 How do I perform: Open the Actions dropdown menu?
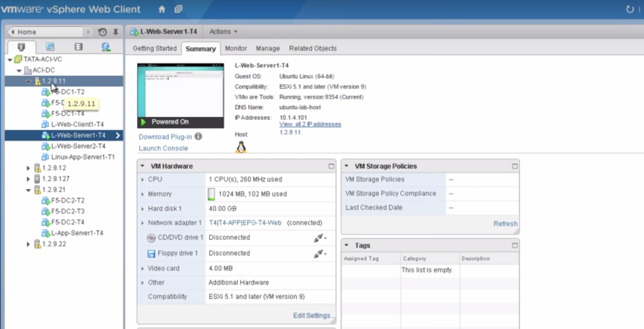point(223,32)
